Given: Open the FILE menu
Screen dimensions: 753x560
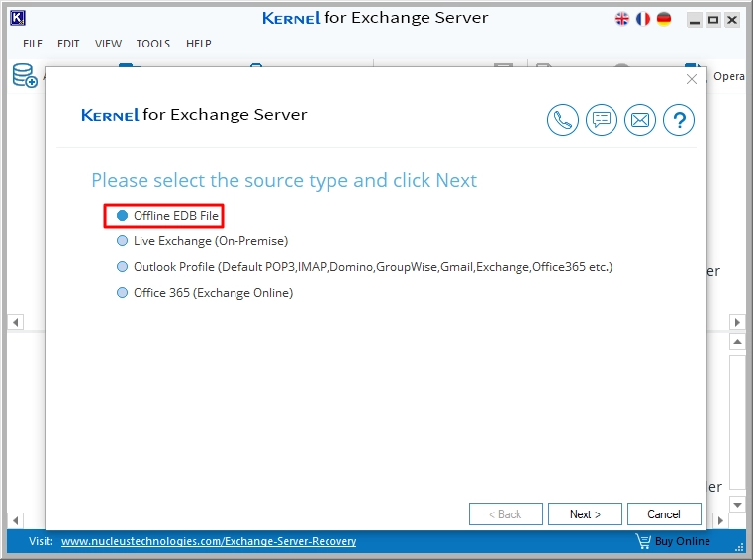Looking at the screenshot, I should pos(33,44).
